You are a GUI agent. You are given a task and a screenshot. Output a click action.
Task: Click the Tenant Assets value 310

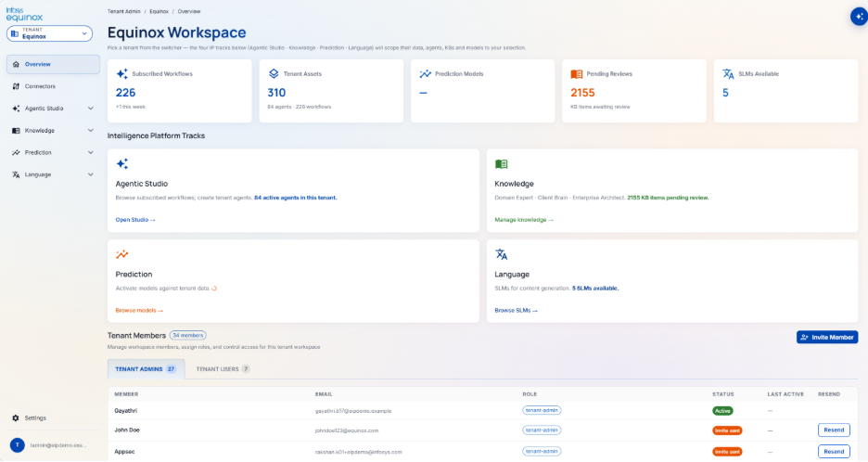276,93
